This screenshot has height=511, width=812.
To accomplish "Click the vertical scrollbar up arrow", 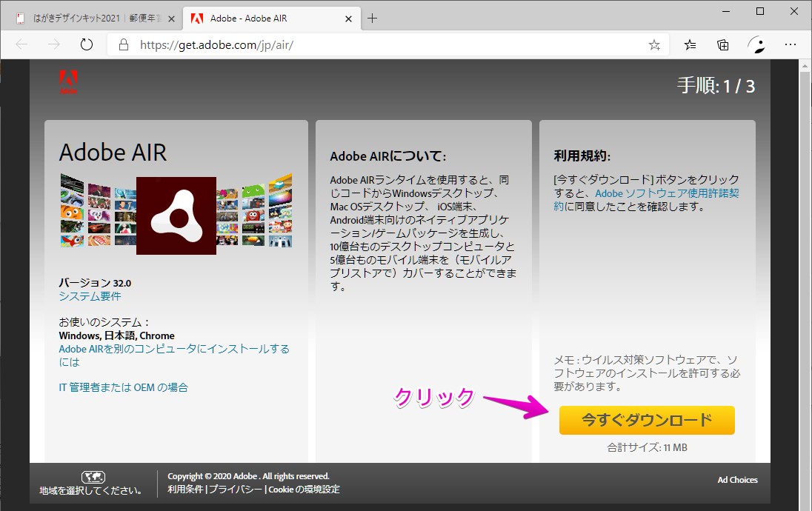I will (x=805, y=66).
